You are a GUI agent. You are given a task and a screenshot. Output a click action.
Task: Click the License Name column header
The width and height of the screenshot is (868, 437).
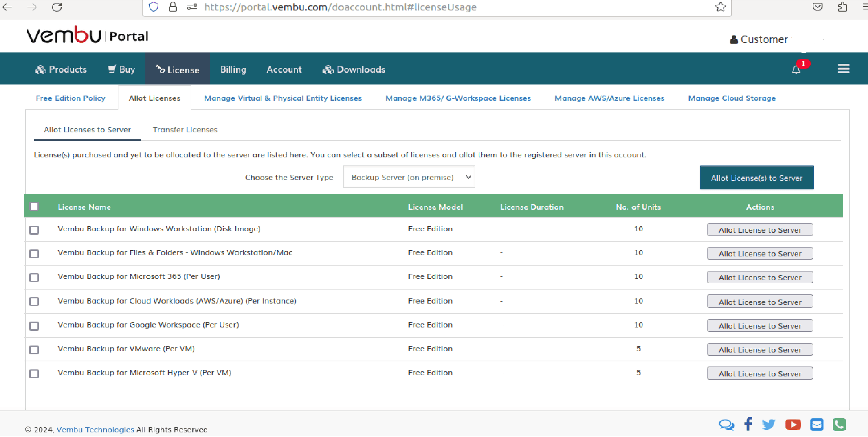84,207
